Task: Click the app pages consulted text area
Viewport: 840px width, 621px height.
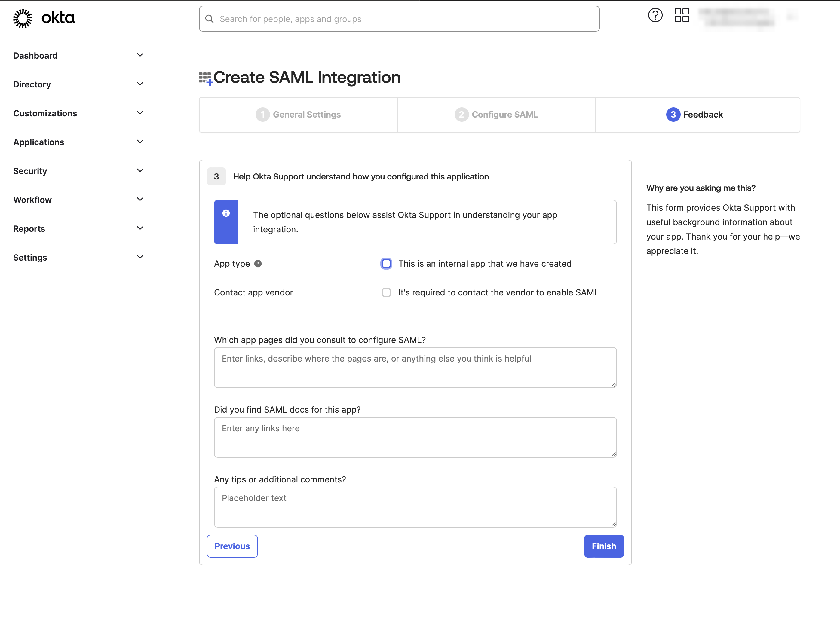Action: (x=415, y=368)
